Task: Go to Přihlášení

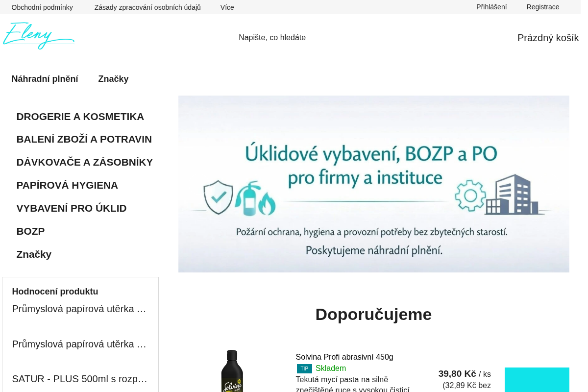Action: [491, 7]
